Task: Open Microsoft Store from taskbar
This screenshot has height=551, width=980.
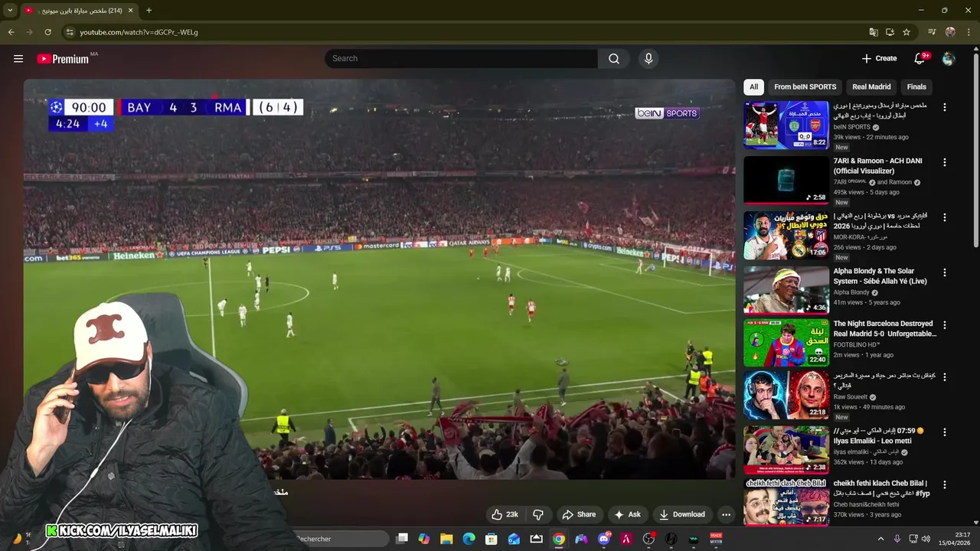Action: [492, 539]
